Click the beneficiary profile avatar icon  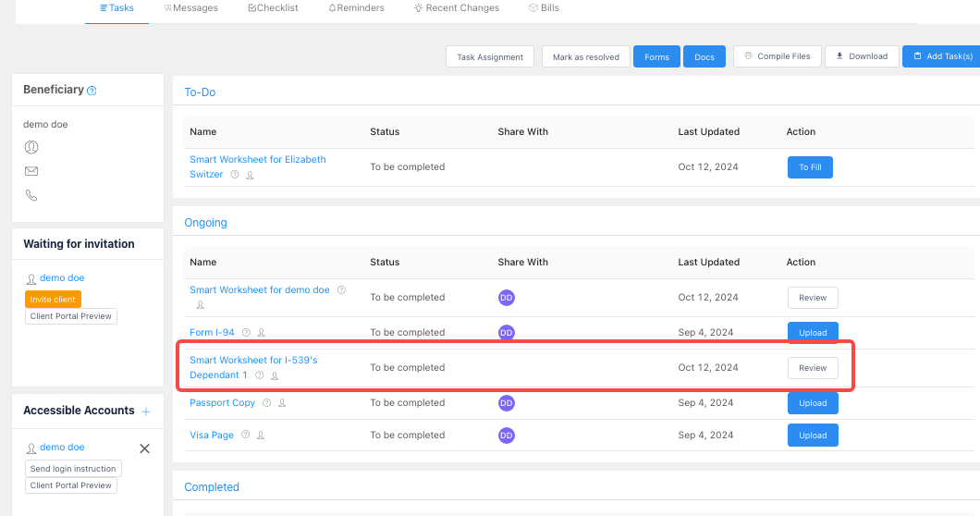pyautogui.click(x=31, y=147)
